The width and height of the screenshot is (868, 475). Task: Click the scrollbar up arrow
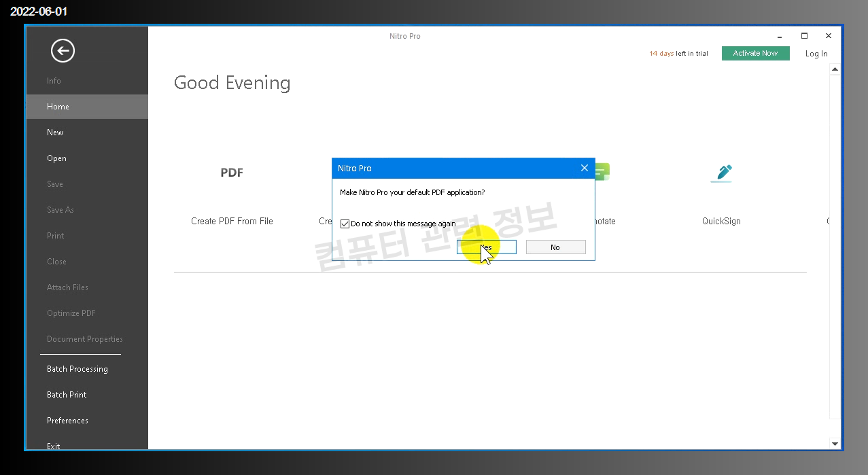click(x=835, y=69)
